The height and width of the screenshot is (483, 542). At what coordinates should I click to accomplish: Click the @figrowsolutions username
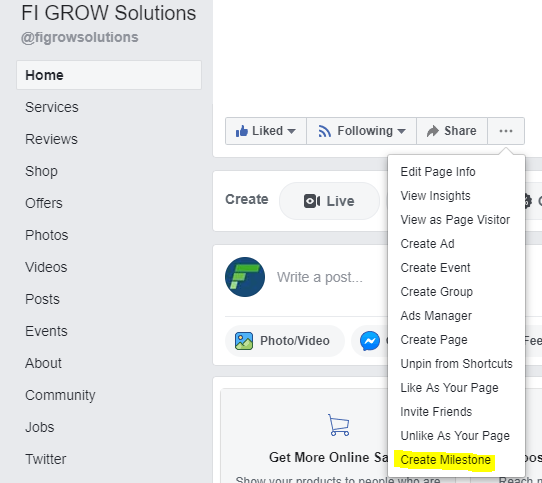(x=80, y=37)
